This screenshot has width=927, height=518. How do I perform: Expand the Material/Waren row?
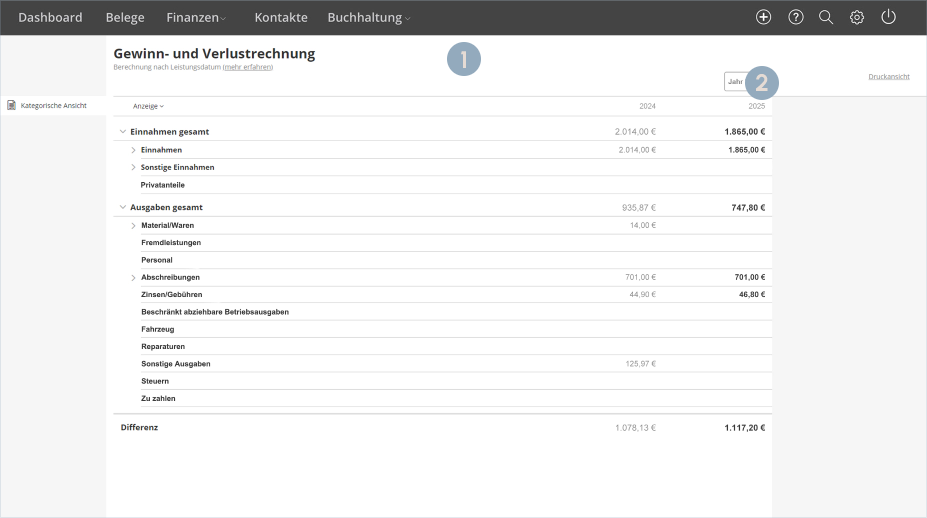click(x=133, y=225)
